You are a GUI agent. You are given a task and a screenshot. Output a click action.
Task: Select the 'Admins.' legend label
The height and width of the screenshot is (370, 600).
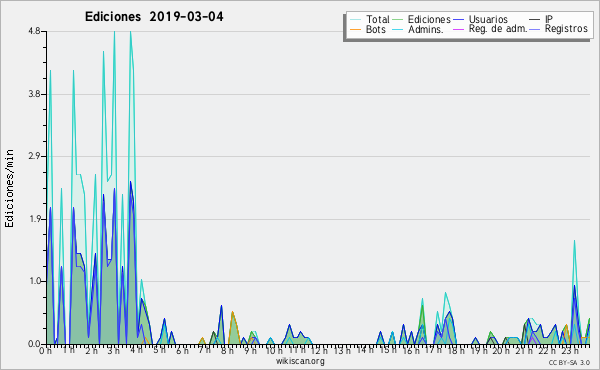click(x=426, y=29)
